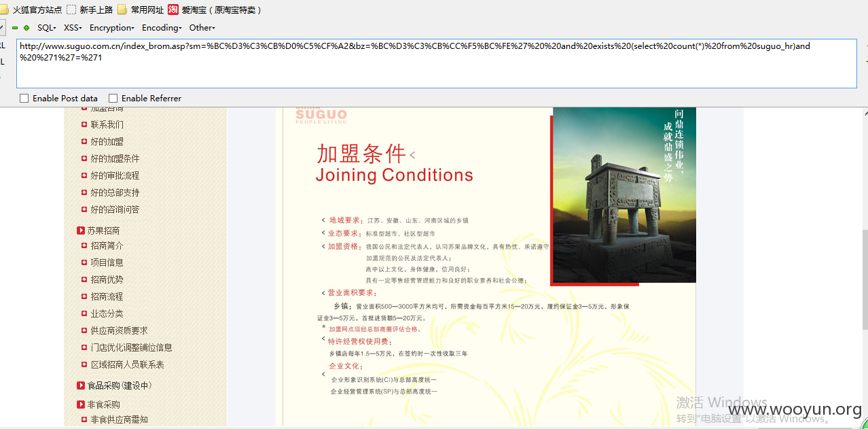Viewport: 868px width, 429px height.
Task: Select the 非食采购 section header
Action: click(x=103, y=405)
